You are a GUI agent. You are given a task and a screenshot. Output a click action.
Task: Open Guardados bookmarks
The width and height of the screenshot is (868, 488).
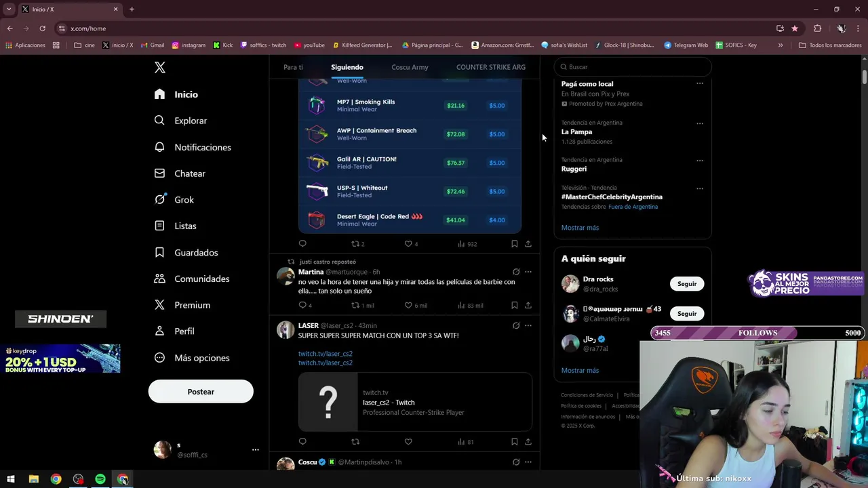pyautogui.click(x=186, y=252)
